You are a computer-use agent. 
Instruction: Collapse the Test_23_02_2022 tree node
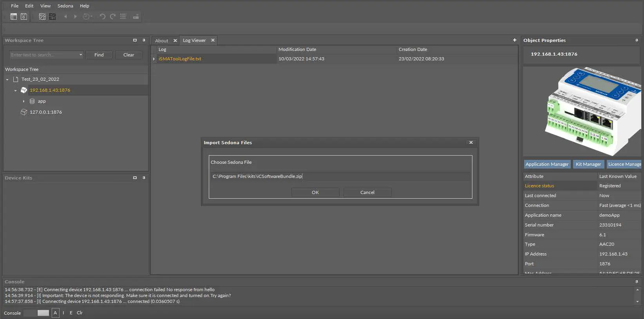click(x=7, y=80)
